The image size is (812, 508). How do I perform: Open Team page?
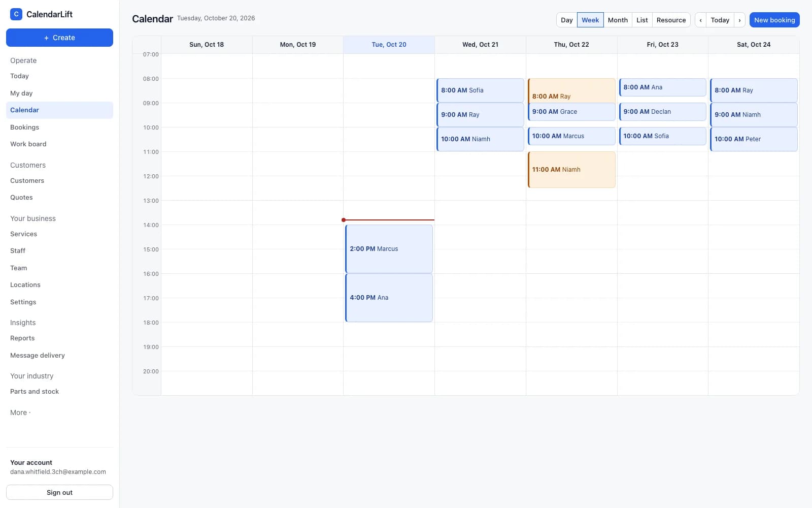59,268
